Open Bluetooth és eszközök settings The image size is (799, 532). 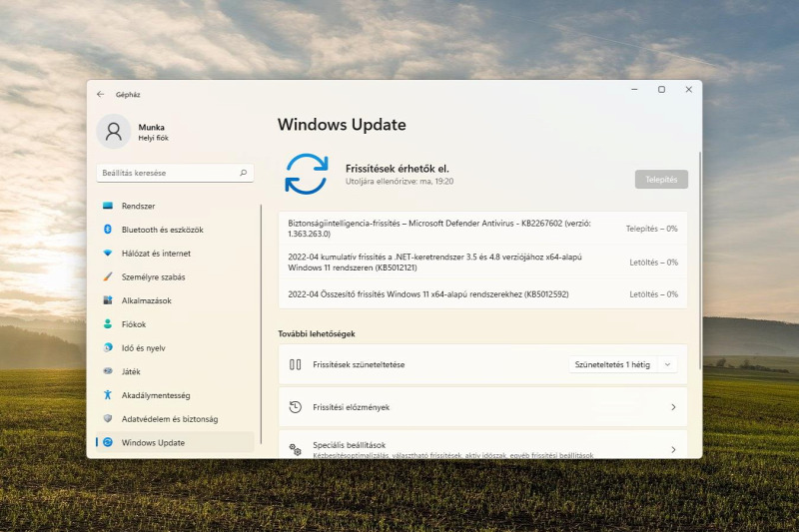tap(175, 230)
